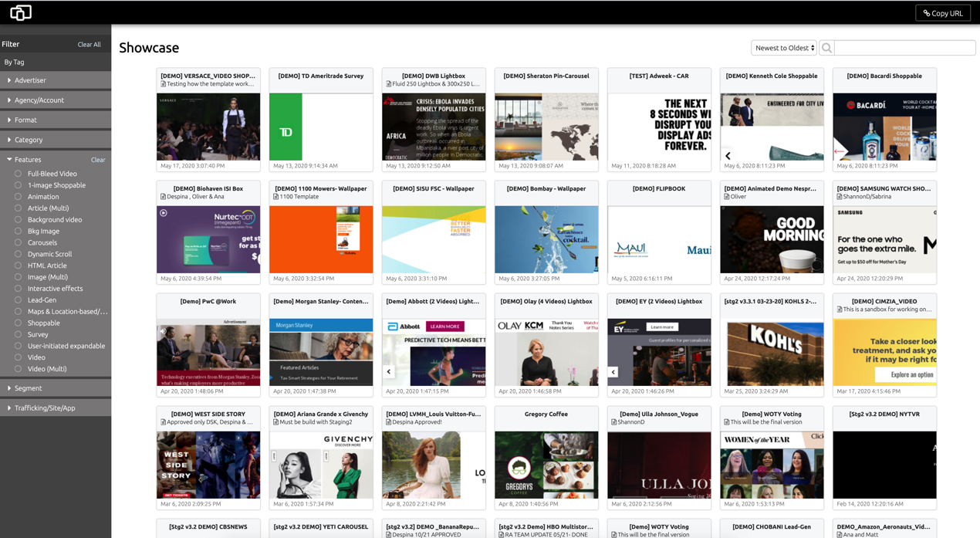
Task: Click left arrow on Abbott Lightbox thumbnail
Action: [389, 372]
